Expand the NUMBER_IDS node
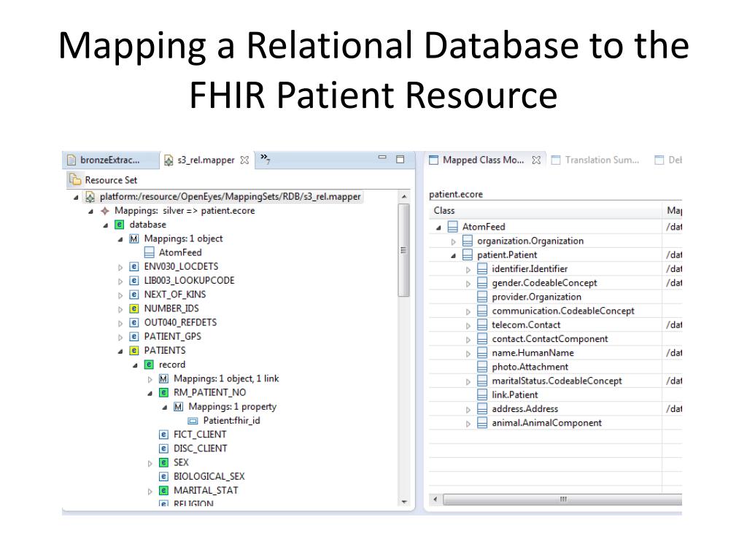Screen dimensions: 747x560 pyautogui.click(x=120, y=309)
